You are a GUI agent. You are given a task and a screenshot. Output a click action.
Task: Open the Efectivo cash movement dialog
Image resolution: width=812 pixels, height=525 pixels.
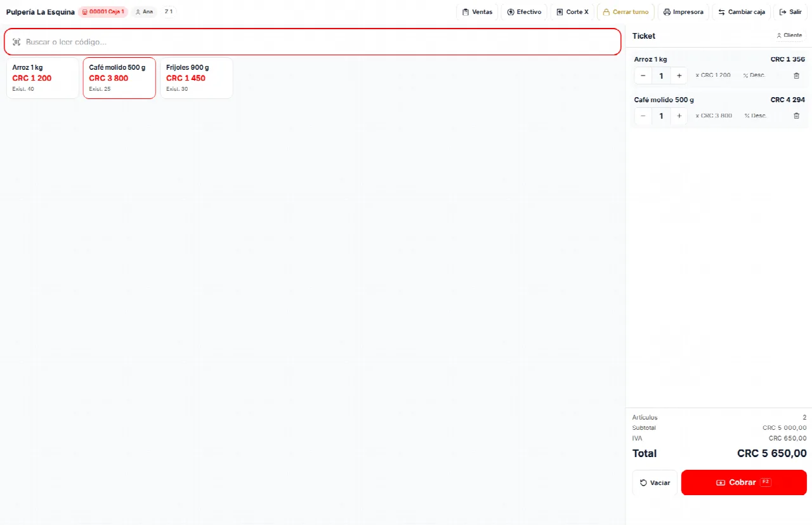pyautogui.click(x=524, y=12)
